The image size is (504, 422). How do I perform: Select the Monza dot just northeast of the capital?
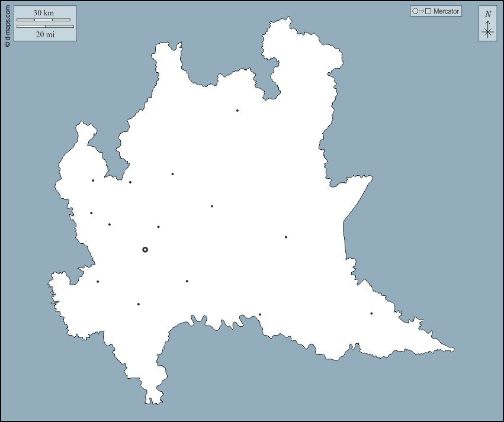159,227
